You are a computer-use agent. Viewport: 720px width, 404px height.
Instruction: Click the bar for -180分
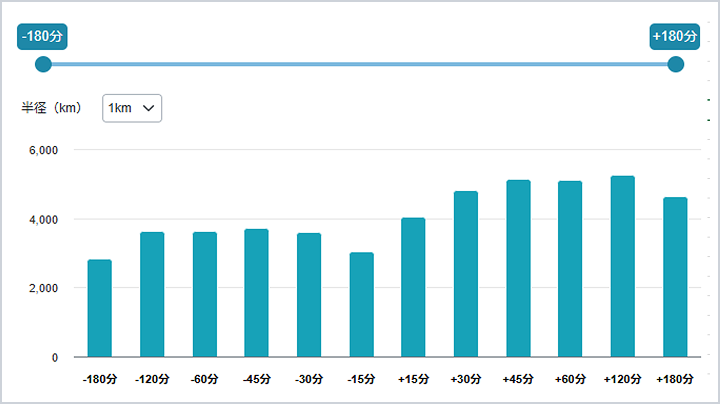[x=100, y=308]
